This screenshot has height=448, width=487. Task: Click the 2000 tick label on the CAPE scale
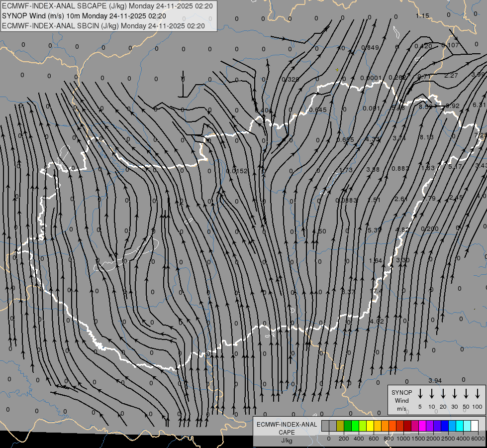pyautogui.click(x=433, y=439)
